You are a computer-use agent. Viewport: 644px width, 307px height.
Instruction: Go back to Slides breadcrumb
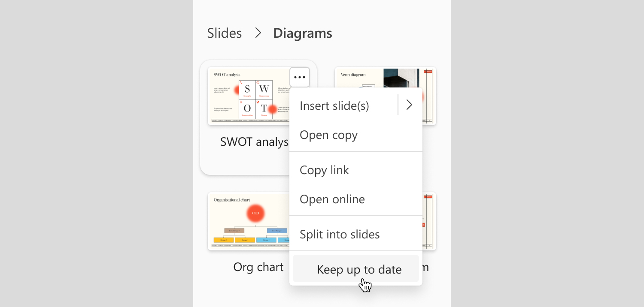tap(225, 33)
